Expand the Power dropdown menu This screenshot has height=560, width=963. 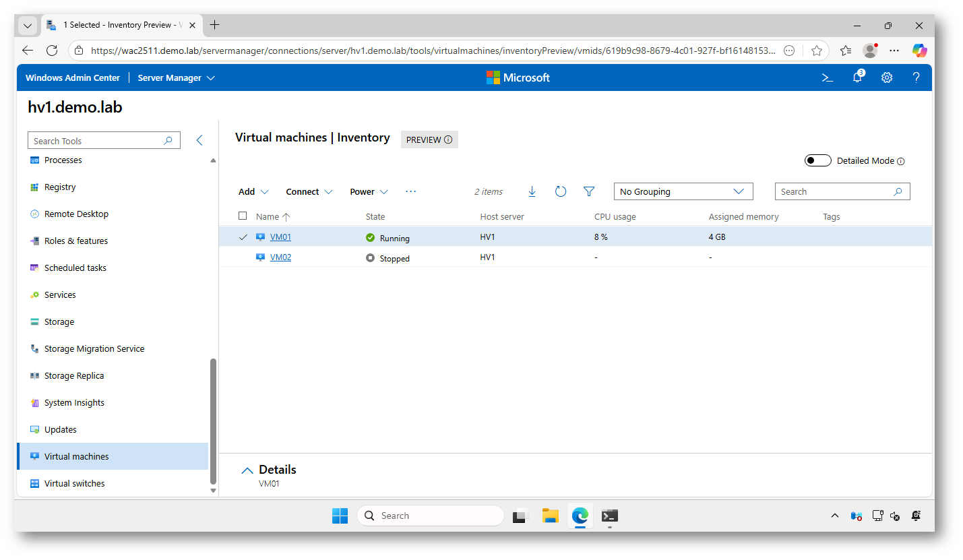point(369,191)
